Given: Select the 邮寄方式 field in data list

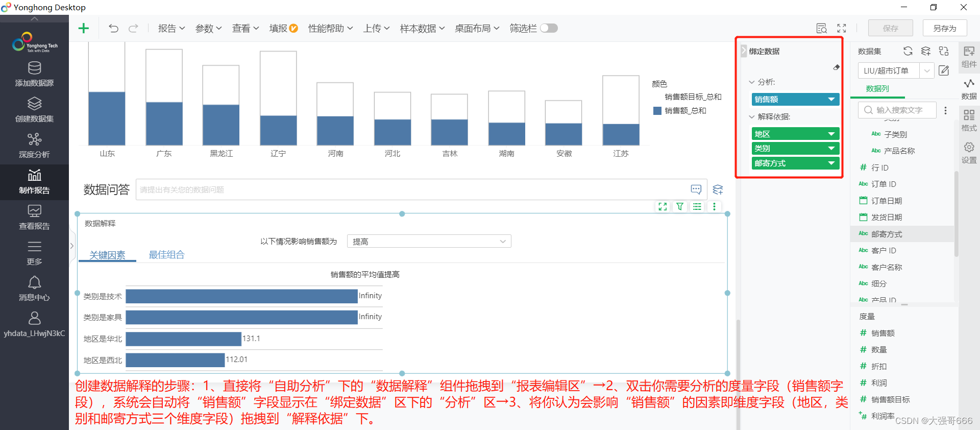Looking at the screenshot, I should point(902,234).
